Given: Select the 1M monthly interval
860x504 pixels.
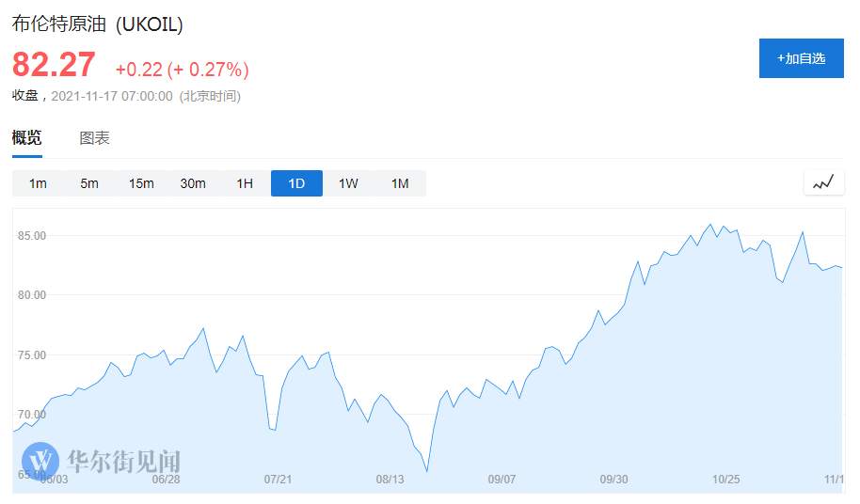Looking at the screenshot, I should [400, 183].
